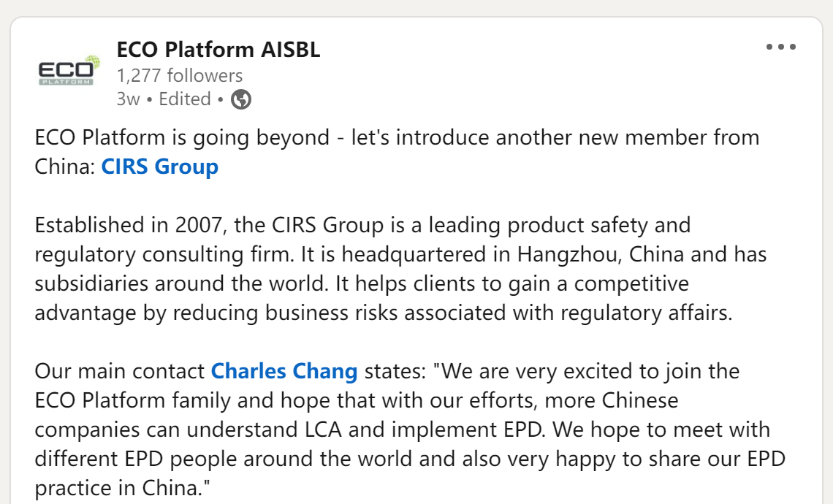Click "China:" before the CIRS Group link

point(65,167)
